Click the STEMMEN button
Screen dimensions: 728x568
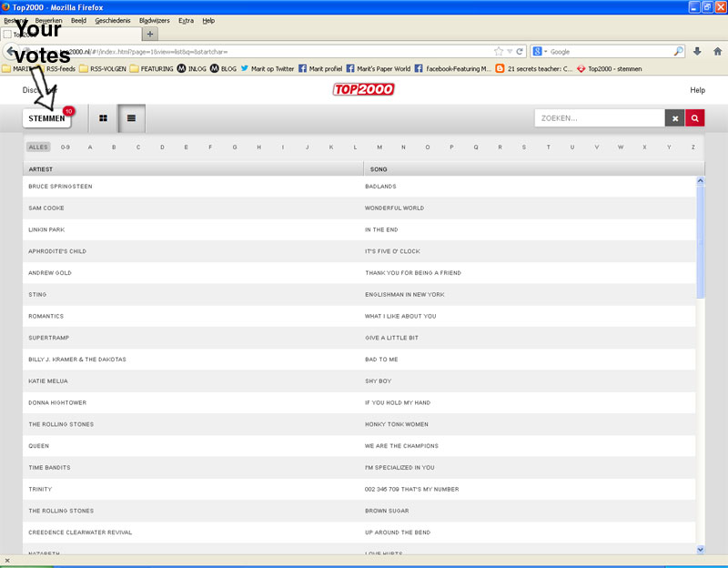point(47,118)
